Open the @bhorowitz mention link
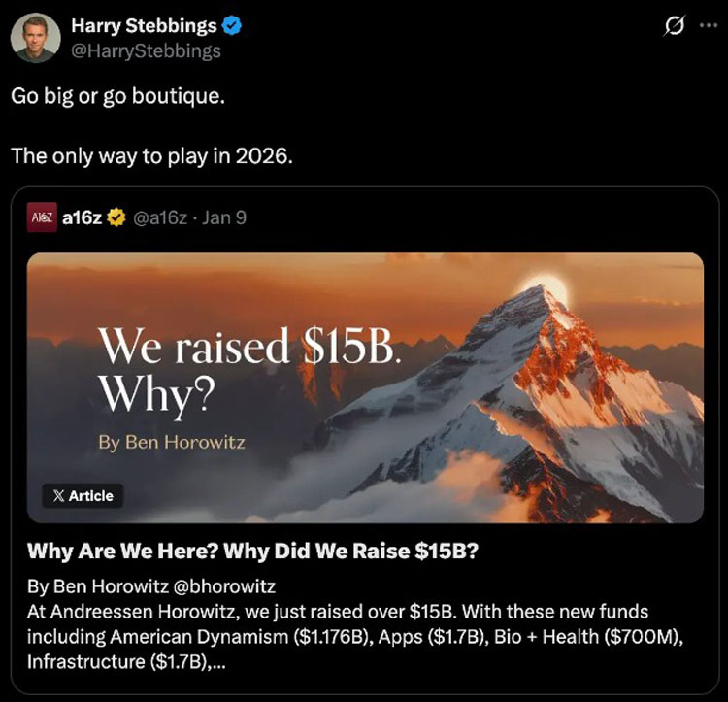 tap(224, 586)
